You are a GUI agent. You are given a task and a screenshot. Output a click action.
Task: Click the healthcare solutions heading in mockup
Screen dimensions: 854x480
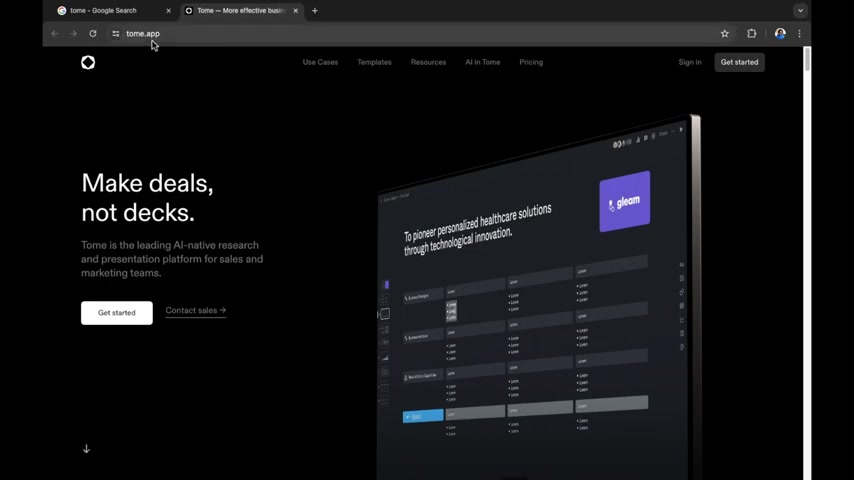(478, 229)
